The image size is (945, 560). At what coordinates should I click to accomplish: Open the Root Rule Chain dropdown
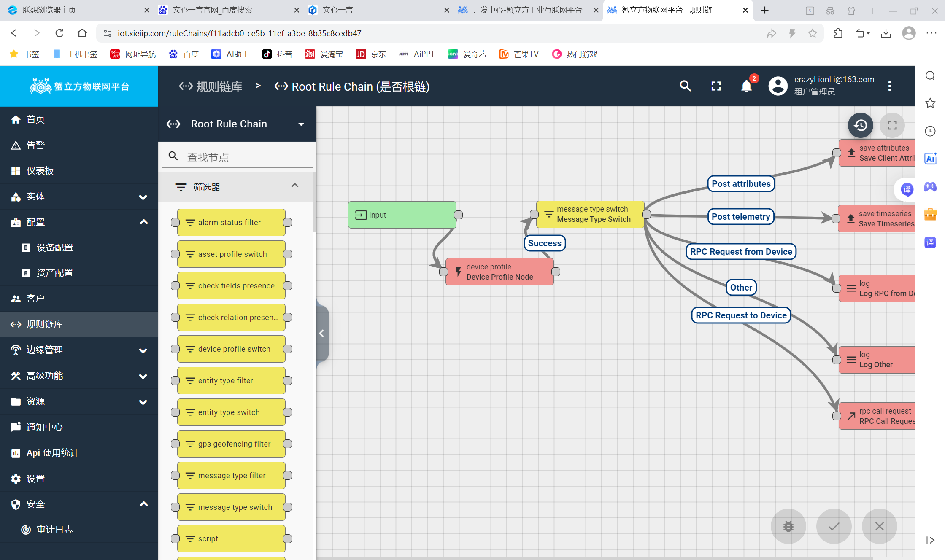[301, 124]
